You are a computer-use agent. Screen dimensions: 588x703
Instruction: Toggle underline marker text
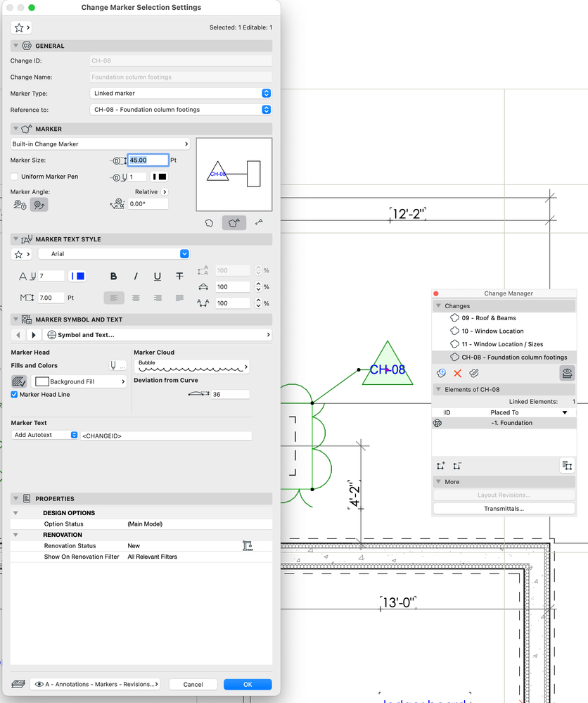click(158, 276)
